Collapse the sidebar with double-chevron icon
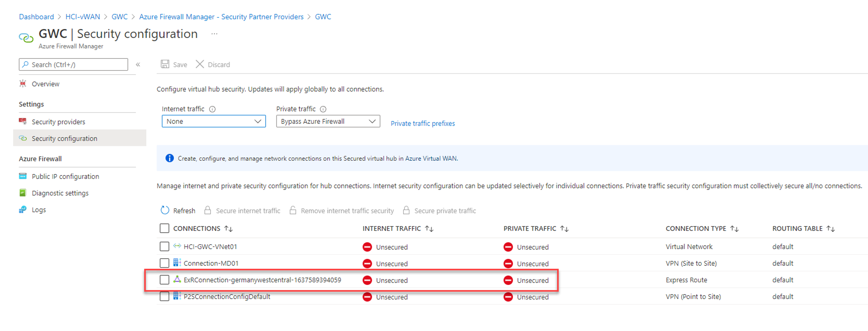Image resolution: width=868 pixels, height=331 pixels. click(x=138, y=65)
